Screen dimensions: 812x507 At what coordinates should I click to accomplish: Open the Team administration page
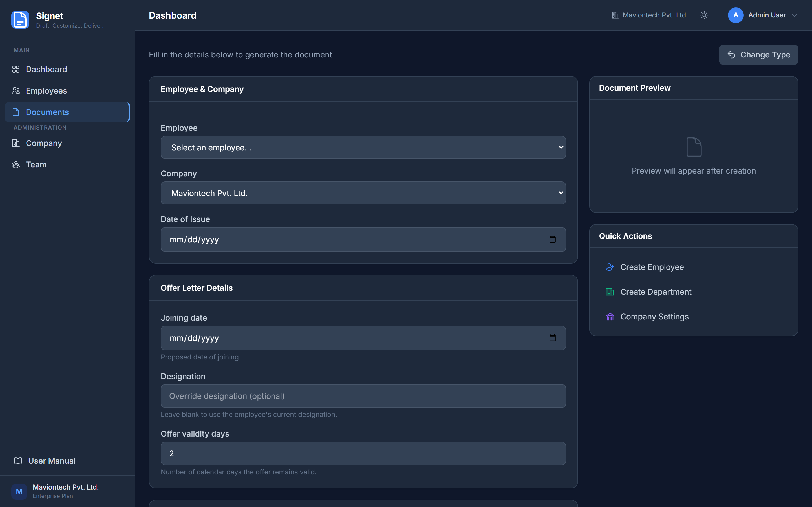click(x=36, y=165)
